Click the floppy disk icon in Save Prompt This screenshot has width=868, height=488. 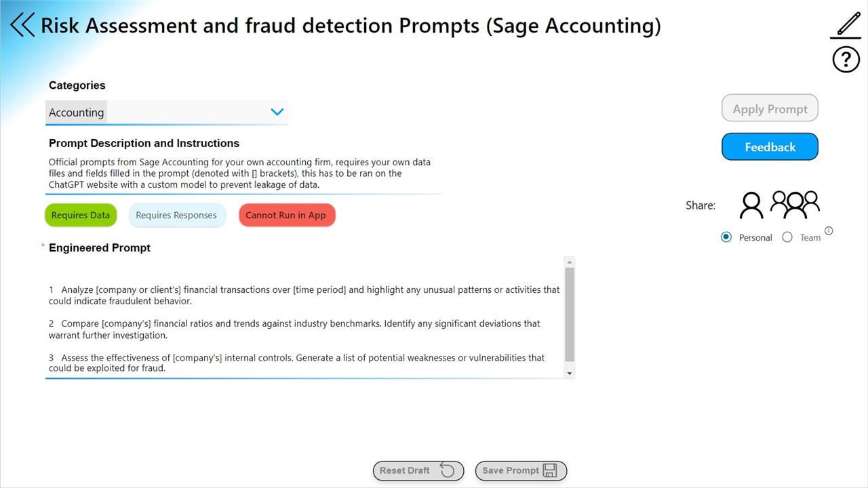[550, 470]
